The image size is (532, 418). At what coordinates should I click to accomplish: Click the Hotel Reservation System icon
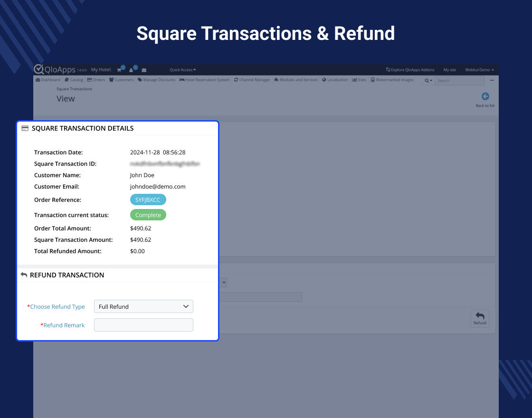pyautogui.click(x=182, y=80)
